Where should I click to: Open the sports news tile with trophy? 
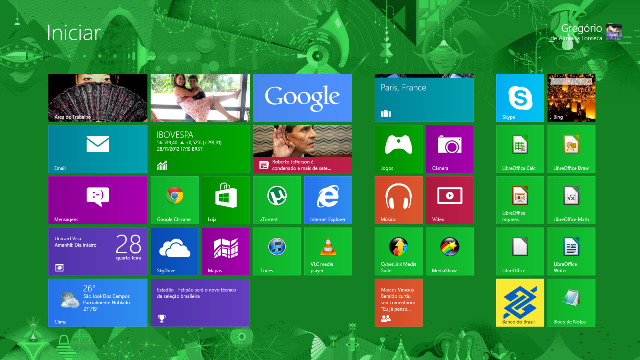pos(200,303)
